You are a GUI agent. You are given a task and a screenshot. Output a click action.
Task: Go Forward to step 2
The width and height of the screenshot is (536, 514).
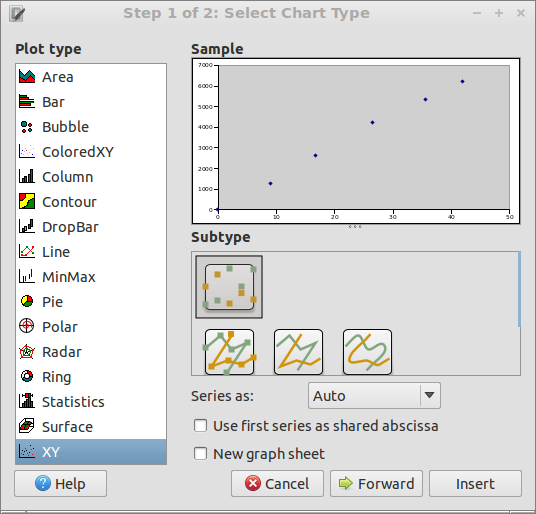click(x=376, y=484)
